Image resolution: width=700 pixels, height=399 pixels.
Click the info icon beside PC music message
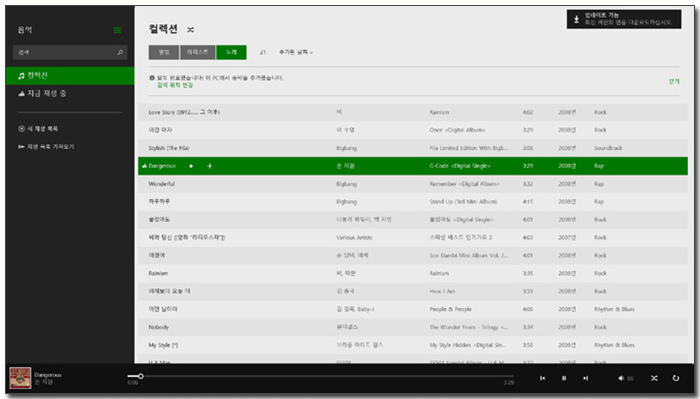click(152, 78)
